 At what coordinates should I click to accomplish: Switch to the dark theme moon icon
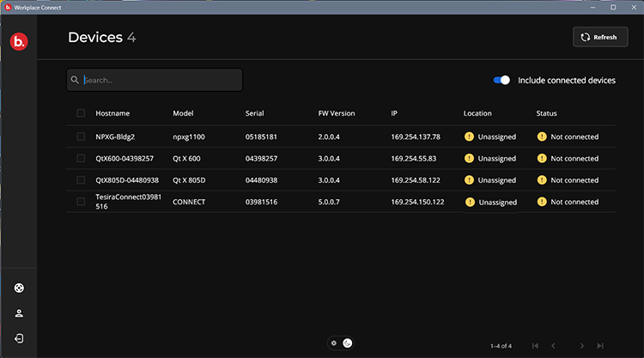click(348, 343)
